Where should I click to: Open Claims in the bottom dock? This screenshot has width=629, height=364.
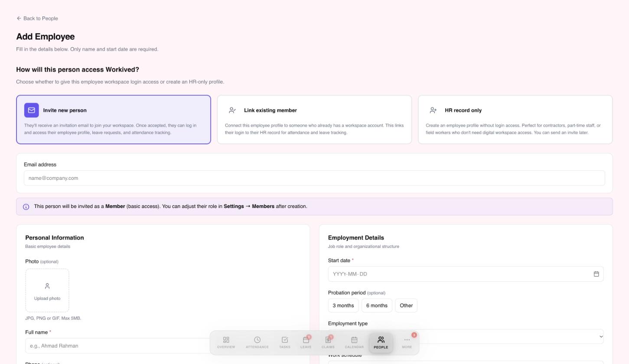coord(328,342)
